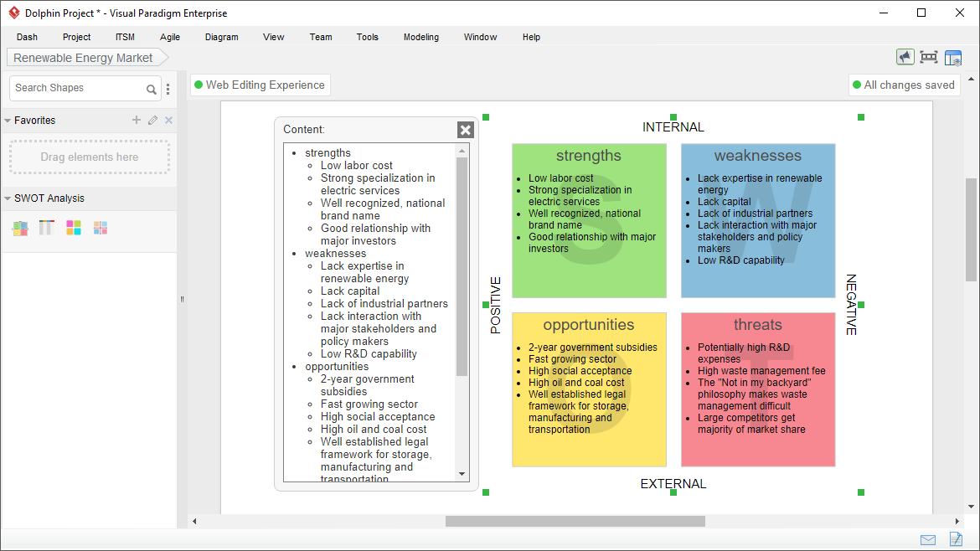Remove Favorites with the X icon
980x551 pixels.
(x=168, y=120)
